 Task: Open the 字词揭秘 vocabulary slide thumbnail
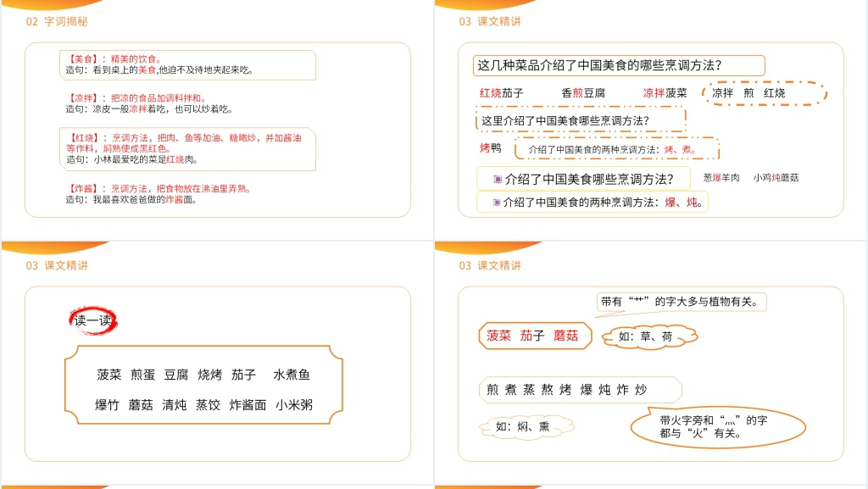pos(217,120)
